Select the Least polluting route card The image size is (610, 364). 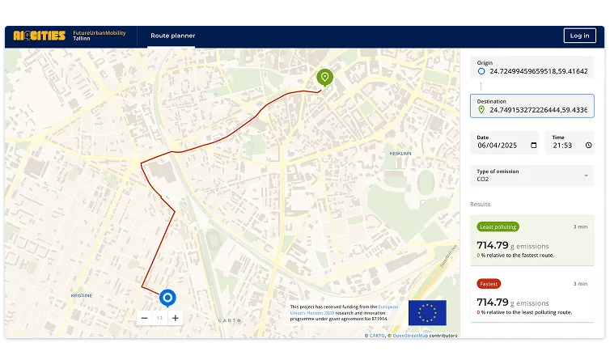[532, 240]
